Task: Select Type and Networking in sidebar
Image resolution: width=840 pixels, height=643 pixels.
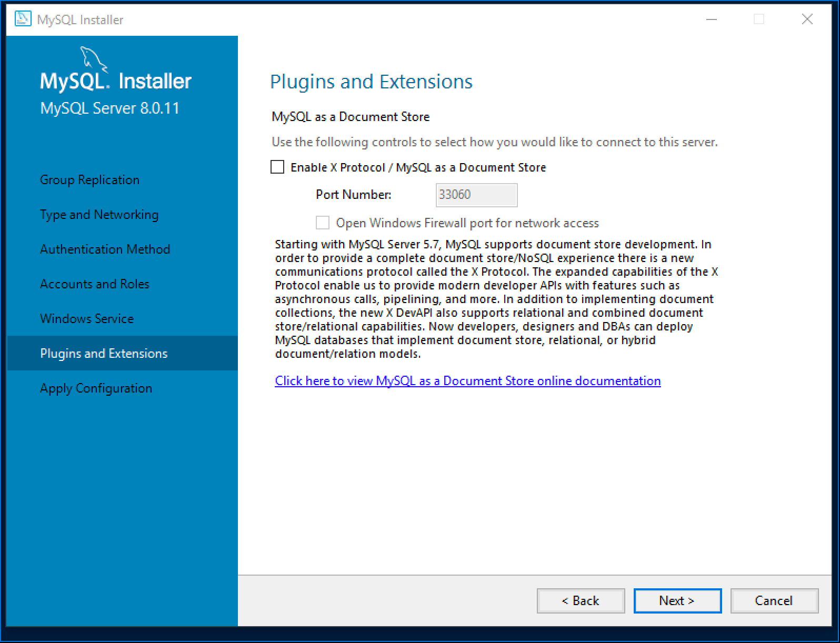Action: click(99, 215)
